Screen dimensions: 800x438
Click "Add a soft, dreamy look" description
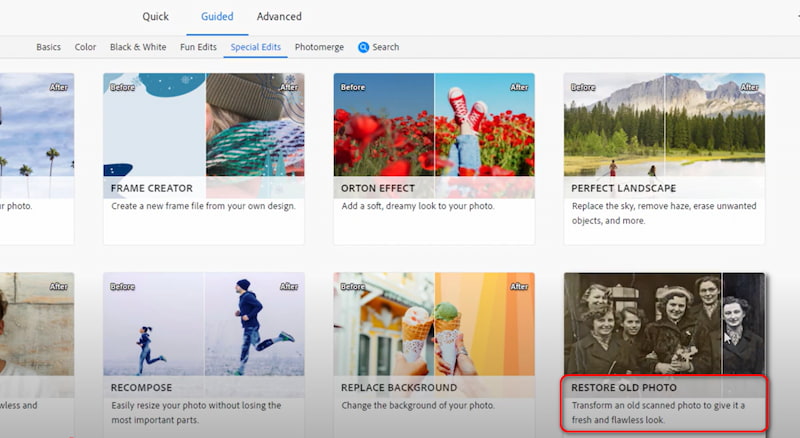point(418,206)
